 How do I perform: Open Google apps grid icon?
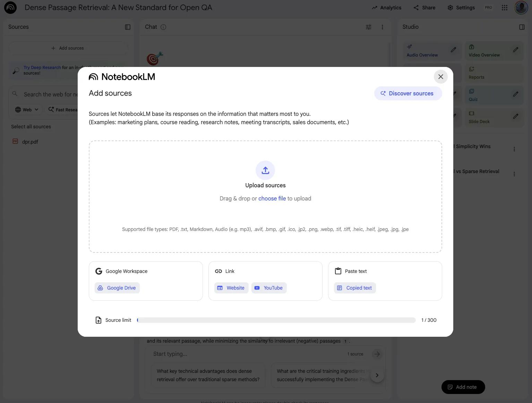[x=505, y=8]
